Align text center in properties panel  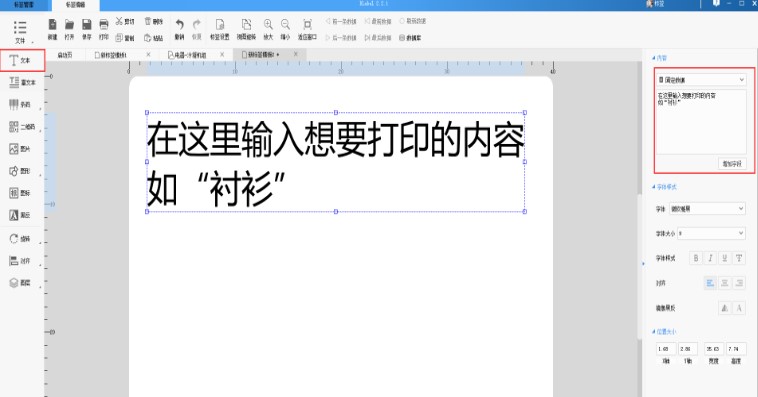tap(725, 283)
